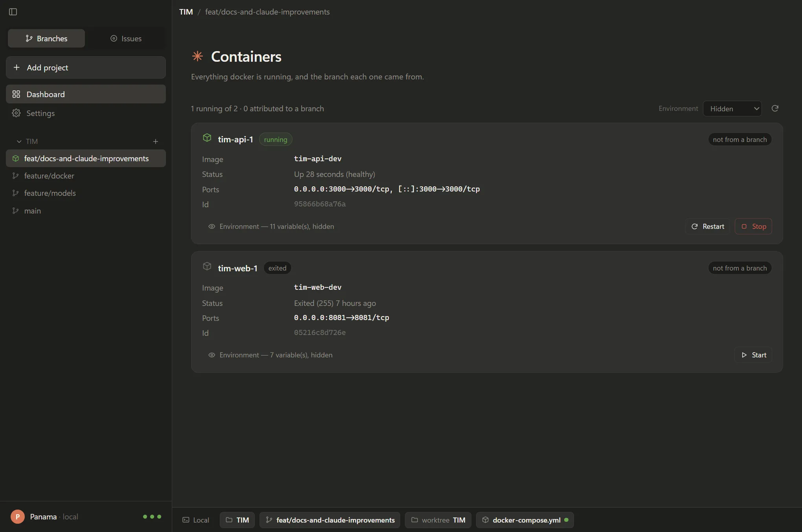Click tim-api-1 not from a branch badge
The height and width of the screenshot is (532, 802).
click(740, 140)
